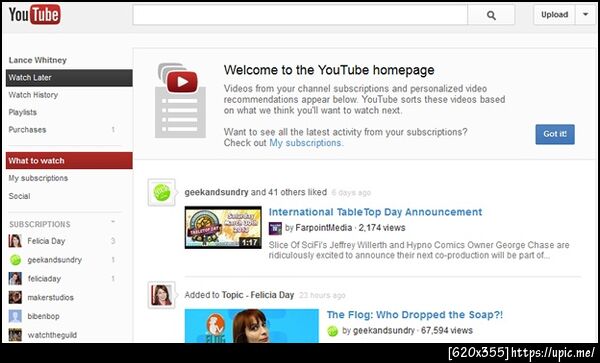This screenshot has height=363, width=600.
Task: Open geekandsundry channel link under The Flog
Action: pos(383,330)
